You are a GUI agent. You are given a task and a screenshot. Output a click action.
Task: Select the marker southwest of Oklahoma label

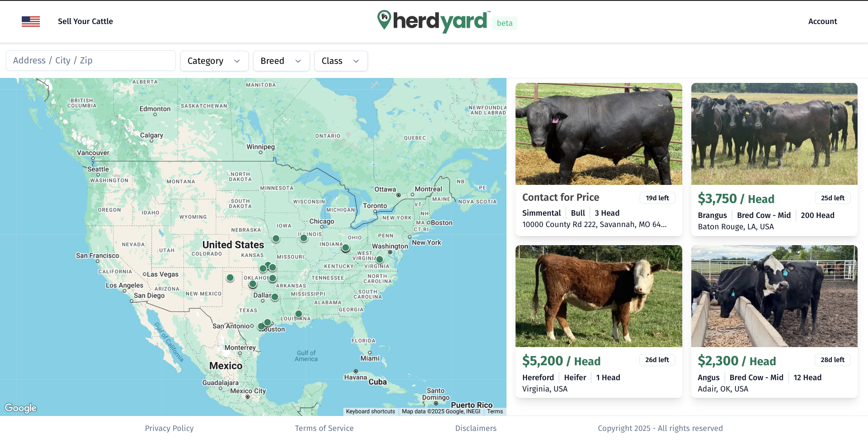[x=253, y=284]
